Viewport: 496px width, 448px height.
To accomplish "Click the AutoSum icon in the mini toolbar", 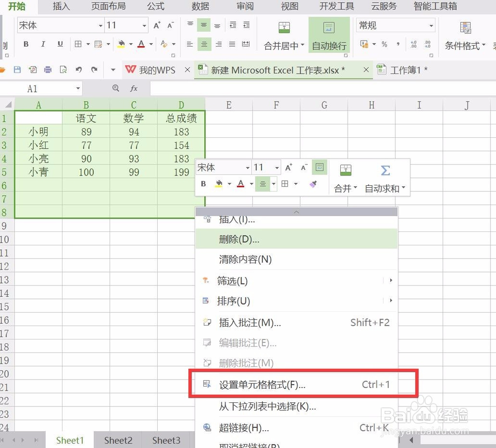I will (x=385, y=170).
